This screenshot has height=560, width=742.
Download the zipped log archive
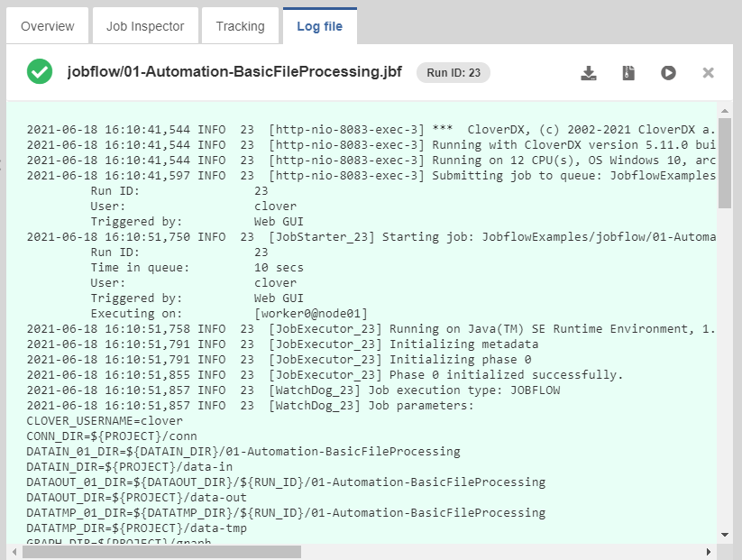(628, 73)
